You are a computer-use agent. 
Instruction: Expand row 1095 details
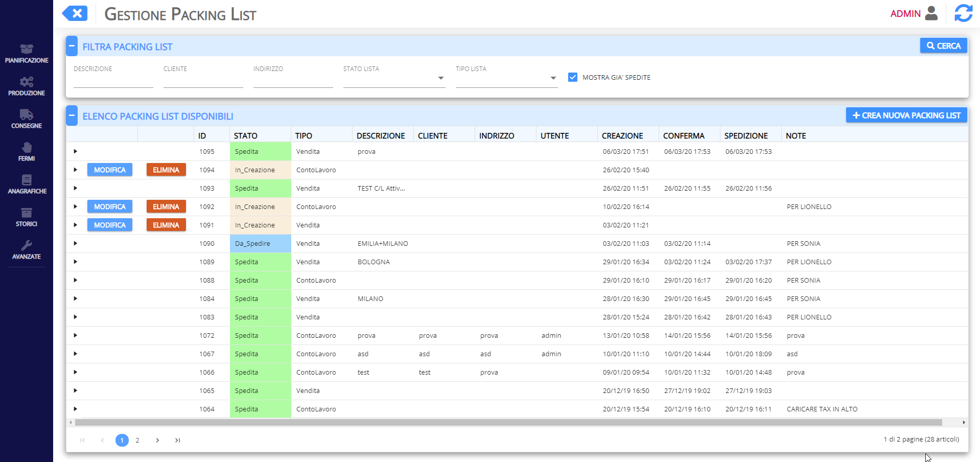coord(75,151)
